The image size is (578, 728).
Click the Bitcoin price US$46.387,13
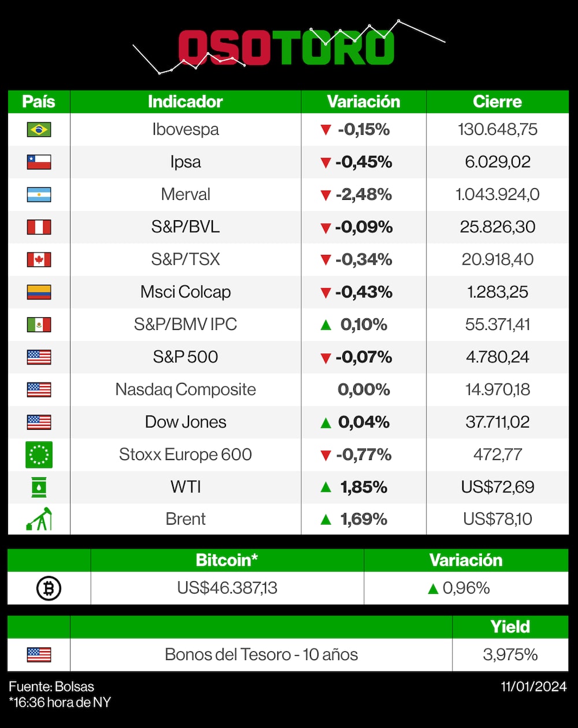coord(227,588)
